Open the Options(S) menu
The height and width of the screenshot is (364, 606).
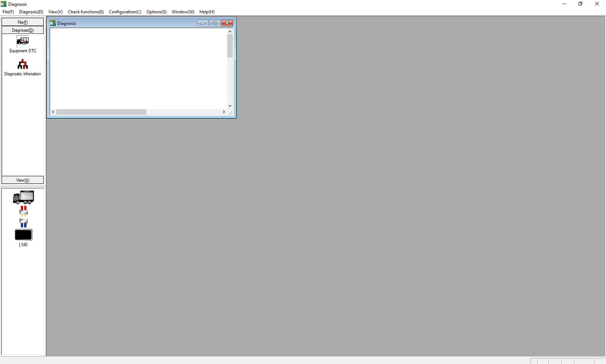(156, 12)
